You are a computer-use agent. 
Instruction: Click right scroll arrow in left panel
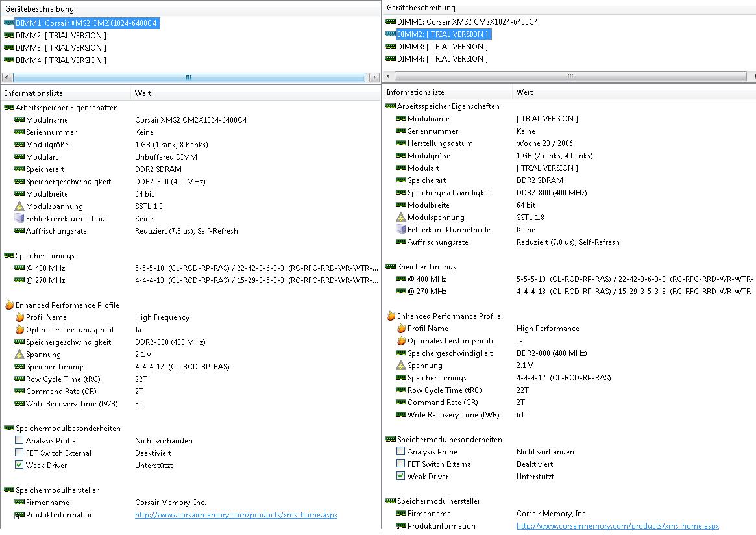coord(374,77)
